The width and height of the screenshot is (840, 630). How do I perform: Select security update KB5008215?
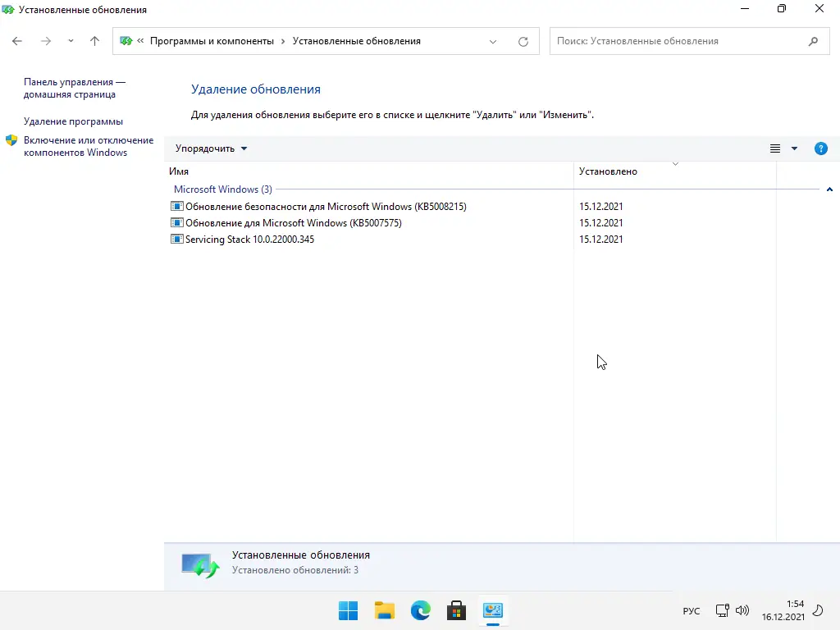point(326,206)
